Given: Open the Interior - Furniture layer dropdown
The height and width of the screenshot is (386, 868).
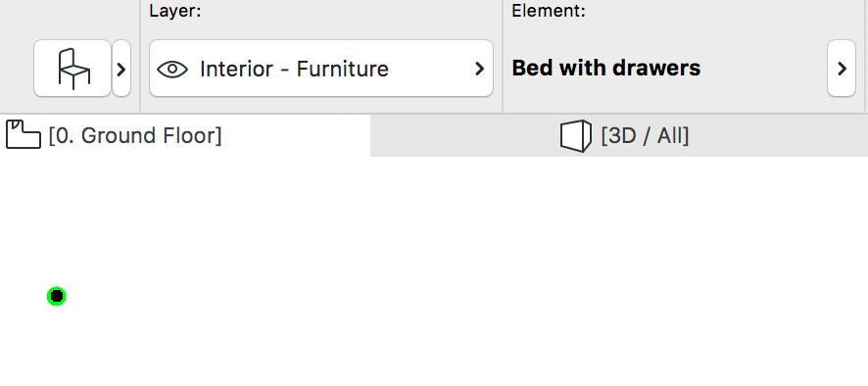Looking at the screenshot, I should pos(321,69).
